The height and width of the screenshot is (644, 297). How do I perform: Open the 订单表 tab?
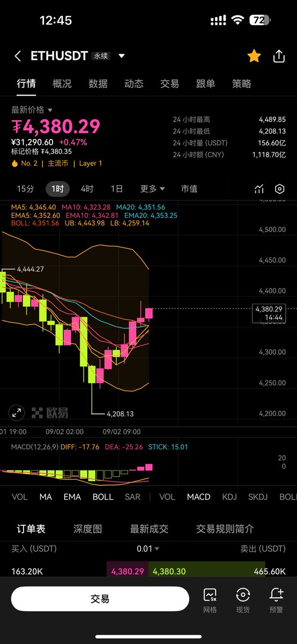[31, 529]
